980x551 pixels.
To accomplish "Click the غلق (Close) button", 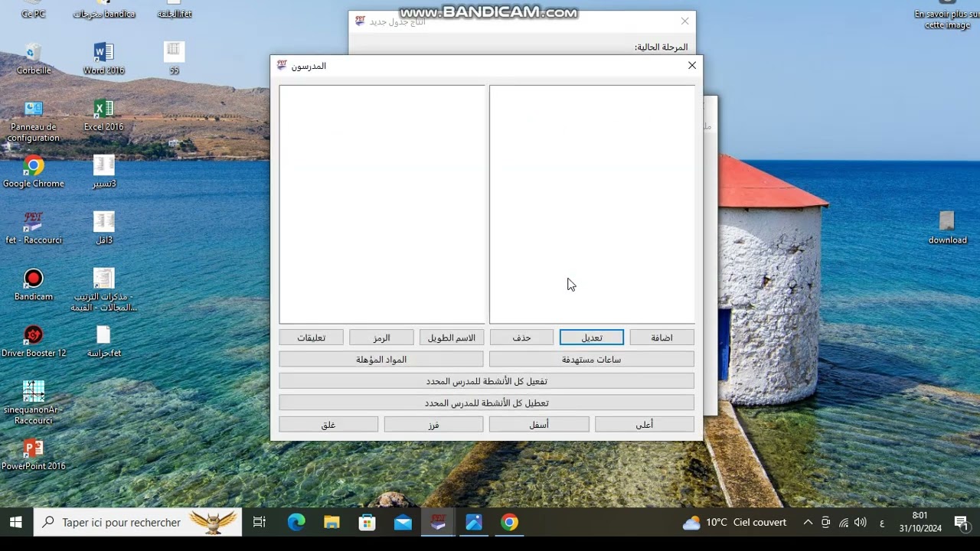I will click(x=328, y=424).
